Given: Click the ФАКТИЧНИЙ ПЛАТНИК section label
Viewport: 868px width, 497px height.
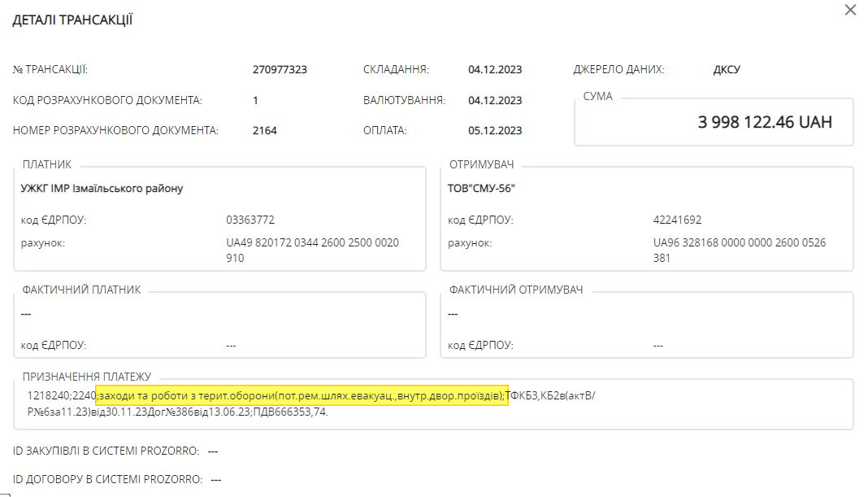Looking at the screenshot, I should click(x=81, y=290).
